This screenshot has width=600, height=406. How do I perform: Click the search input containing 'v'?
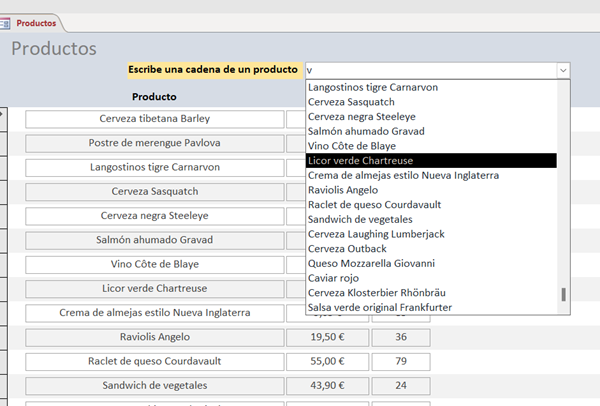pos(430,70)
